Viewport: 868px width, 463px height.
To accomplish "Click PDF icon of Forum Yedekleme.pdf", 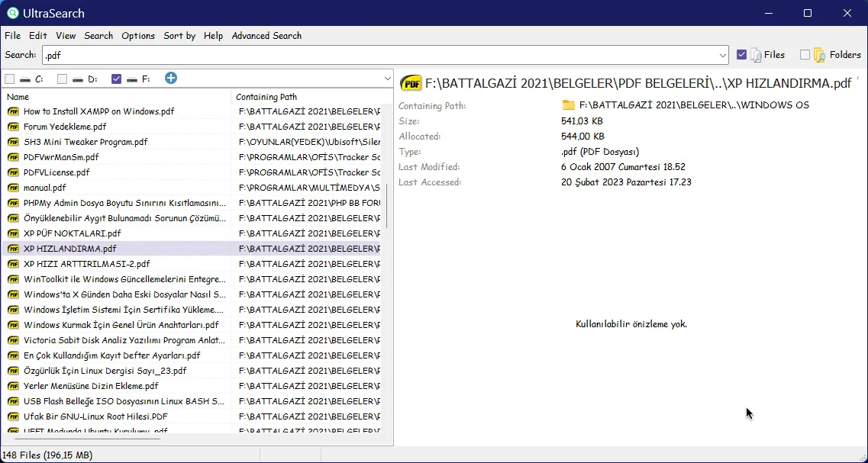I will (x=13, y=127).
